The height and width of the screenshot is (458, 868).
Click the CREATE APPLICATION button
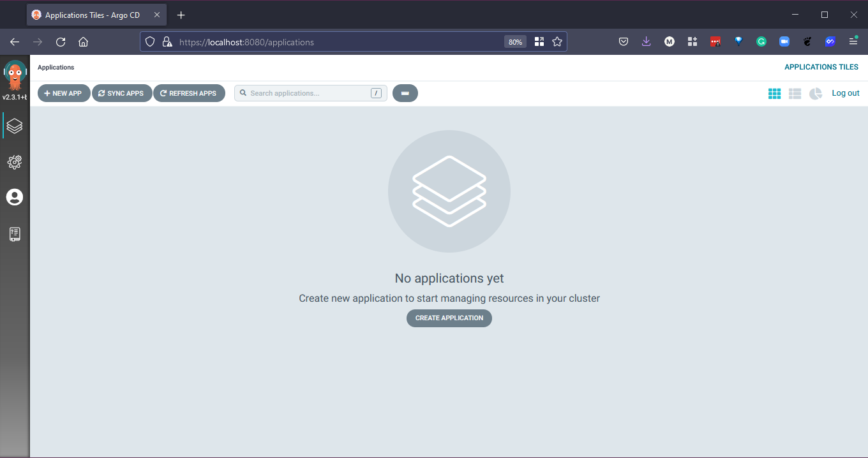(449, 318)
